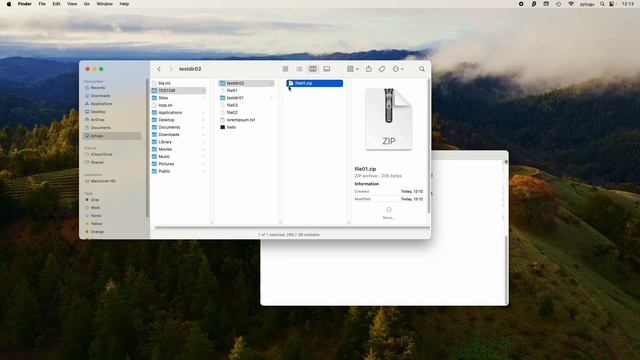Open the Go menu
Image resolution: width=640 pixels, height=360 pixels.
pyautogui.click(x=87, y=4)
